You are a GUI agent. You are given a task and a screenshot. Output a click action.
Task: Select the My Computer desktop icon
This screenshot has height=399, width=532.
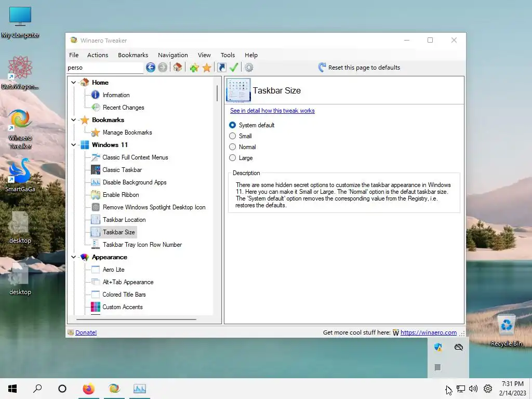point(20,22)
